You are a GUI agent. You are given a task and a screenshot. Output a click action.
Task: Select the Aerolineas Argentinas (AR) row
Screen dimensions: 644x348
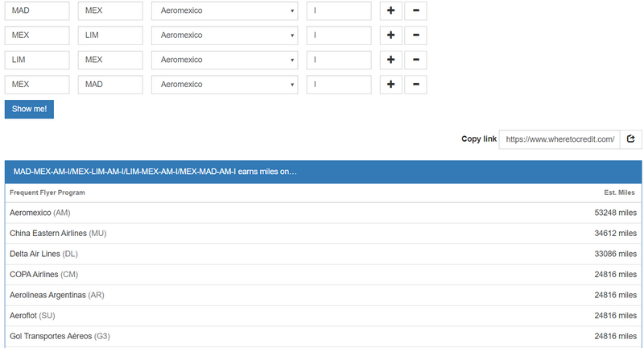point(324,295)
